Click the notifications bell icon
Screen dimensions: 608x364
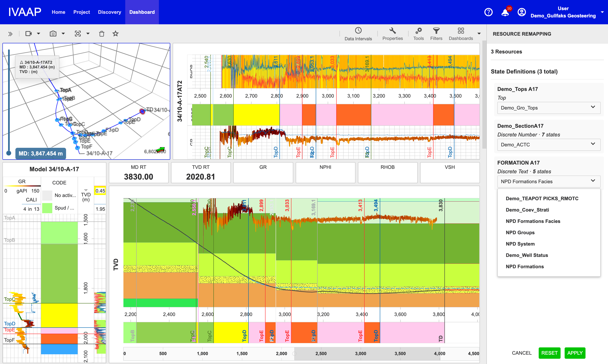coord(505,12)
